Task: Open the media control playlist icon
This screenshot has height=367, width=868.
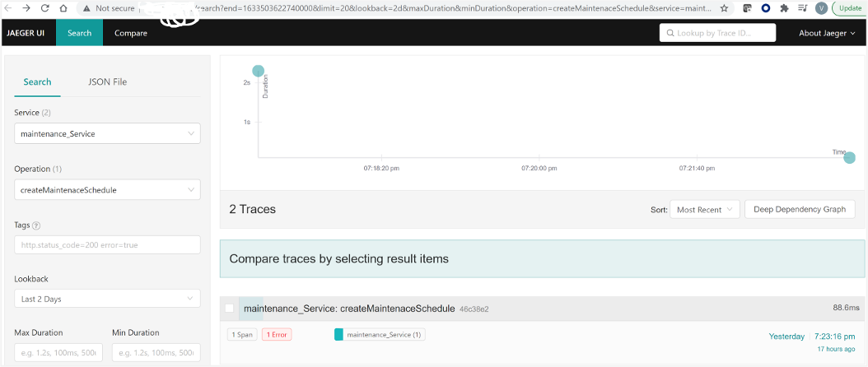Action: (x=803, y=8)
